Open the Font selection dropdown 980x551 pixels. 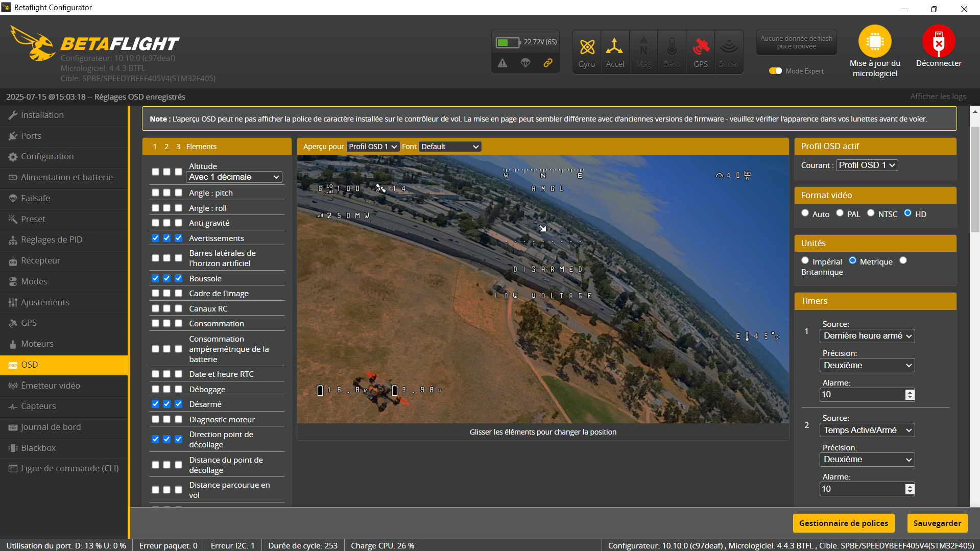click(449, 147)
